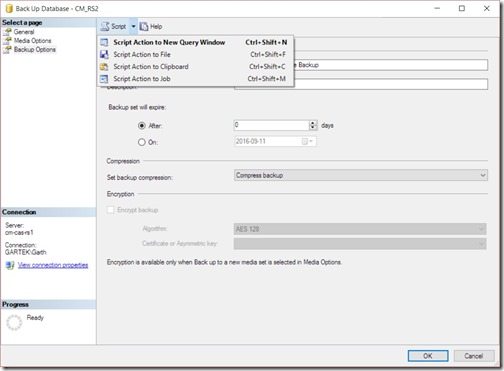504x371 pixels.
Task: Click the server name cm-cas-rs1
Action: coord(19,233)
